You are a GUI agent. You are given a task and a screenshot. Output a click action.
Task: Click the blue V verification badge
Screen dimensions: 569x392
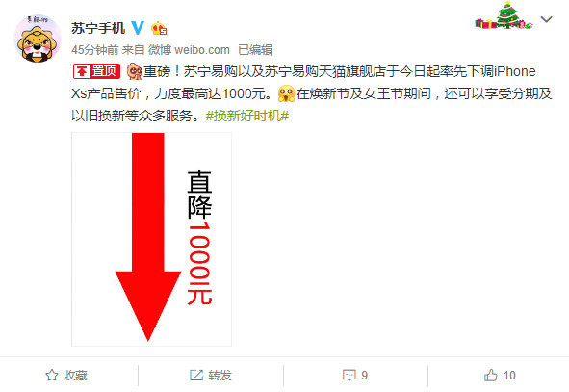[138, 28]
